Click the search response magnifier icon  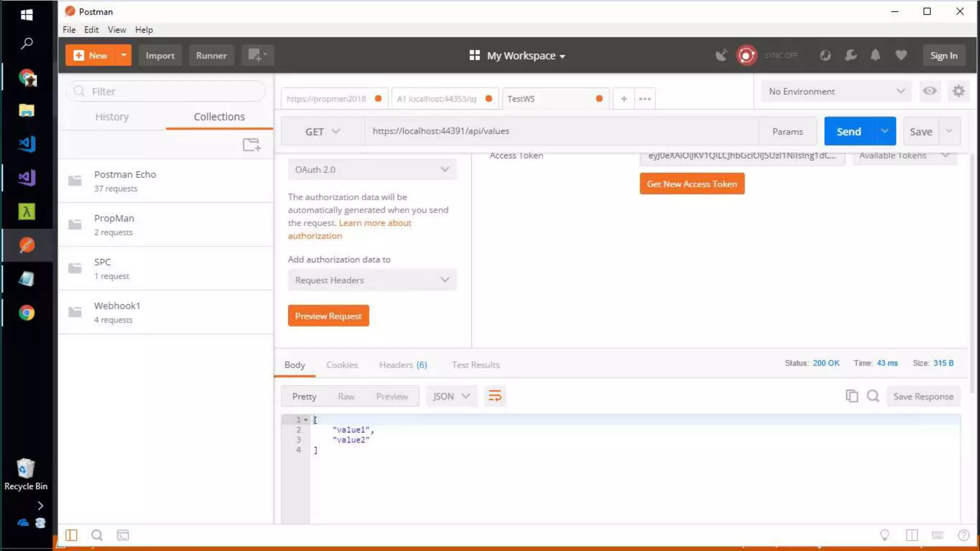[x=873, y=396]
